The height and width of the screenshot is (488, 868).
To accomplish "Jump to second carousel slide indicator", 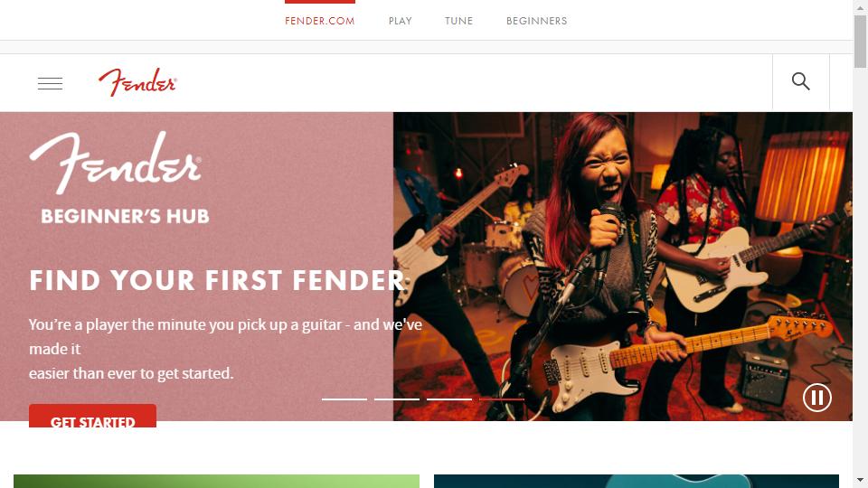I will tap(397, 399).
